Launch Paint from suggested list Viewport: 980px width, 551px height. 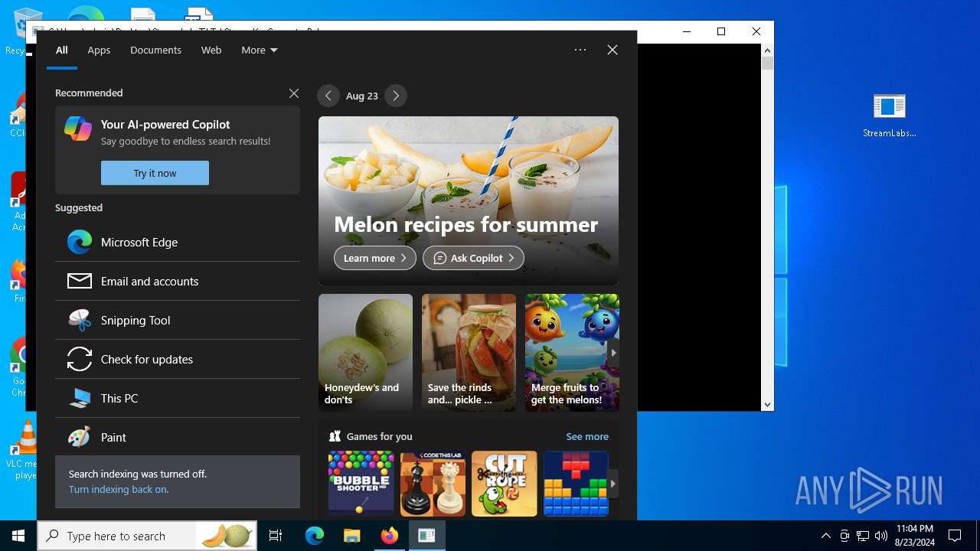click(x=178, y=437)
